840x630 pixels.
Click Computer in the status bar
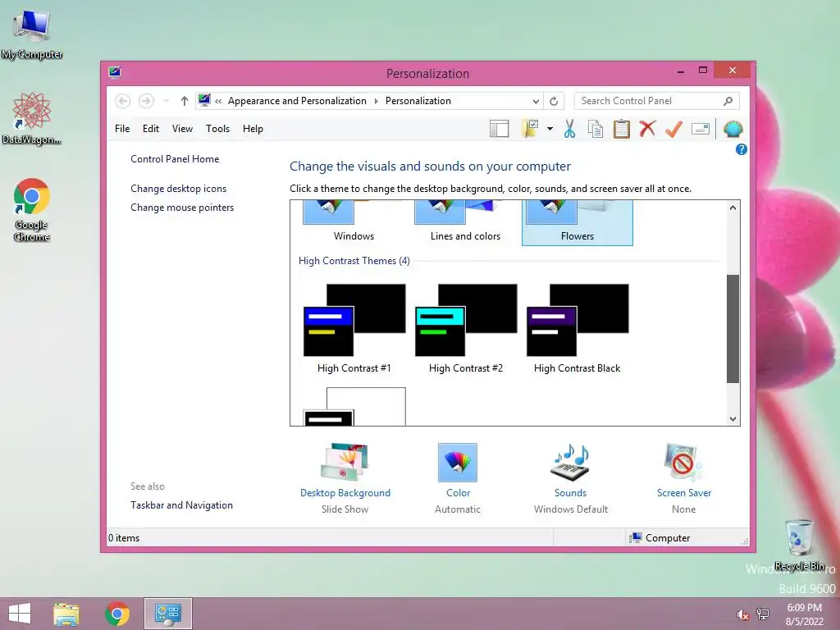(x=660, y=538)
